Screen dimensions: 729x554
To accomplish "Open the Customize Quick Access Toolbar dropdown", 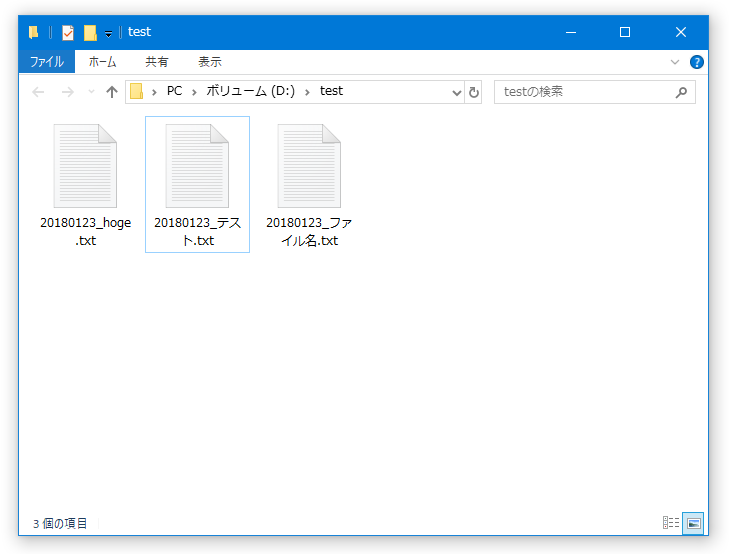I will click(108, 33).
